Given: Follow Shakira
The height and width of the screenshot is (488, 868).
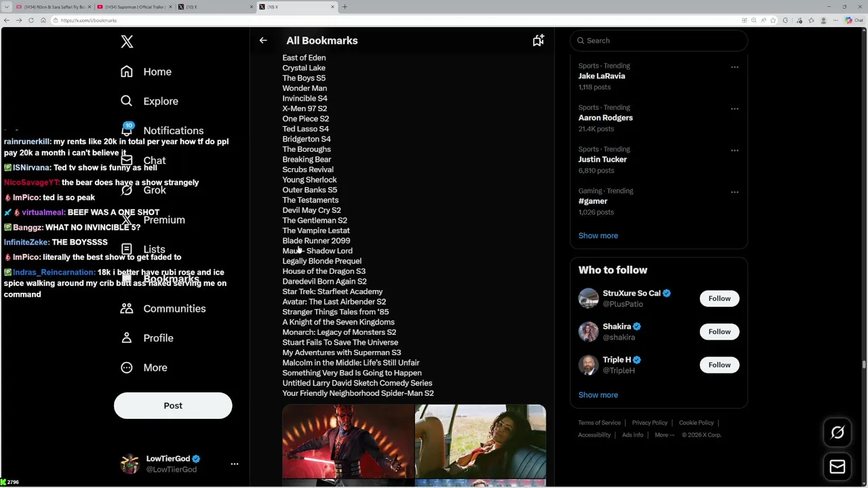Looking at the screenshot, I should coord(719,331).
